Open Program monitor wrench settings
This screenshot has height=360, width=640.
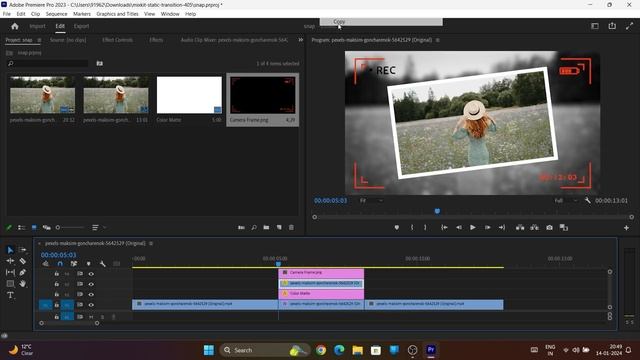587,200
